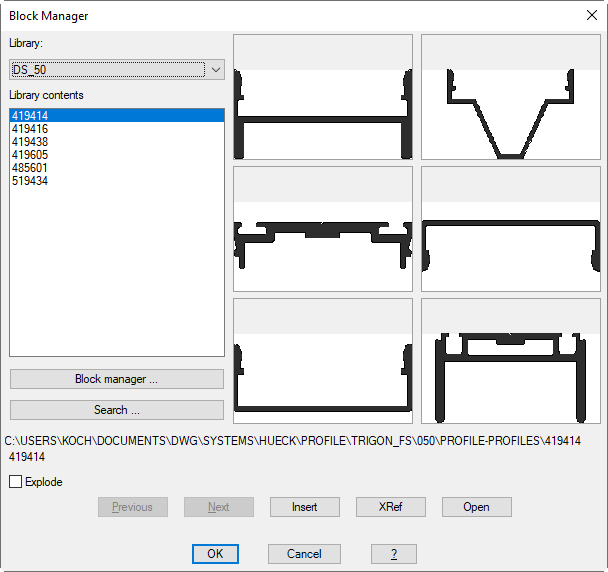Enable the Explode checkbox

[16, 482]
